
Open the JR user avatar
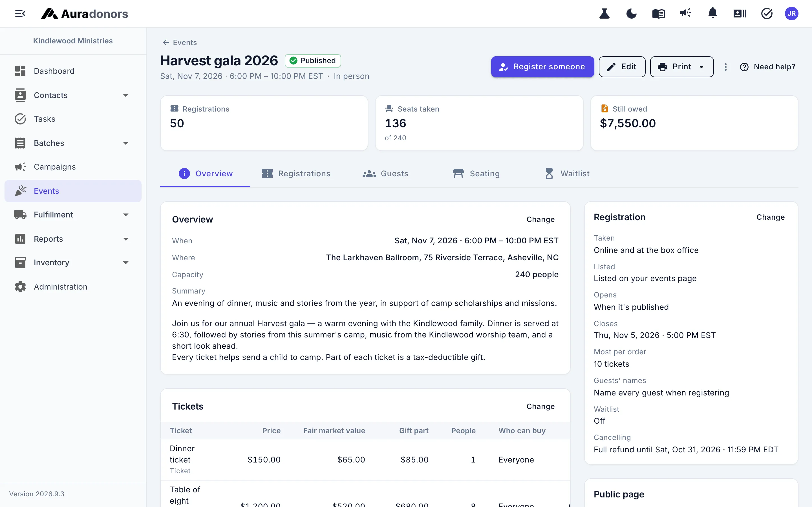[x=791, y=14]
